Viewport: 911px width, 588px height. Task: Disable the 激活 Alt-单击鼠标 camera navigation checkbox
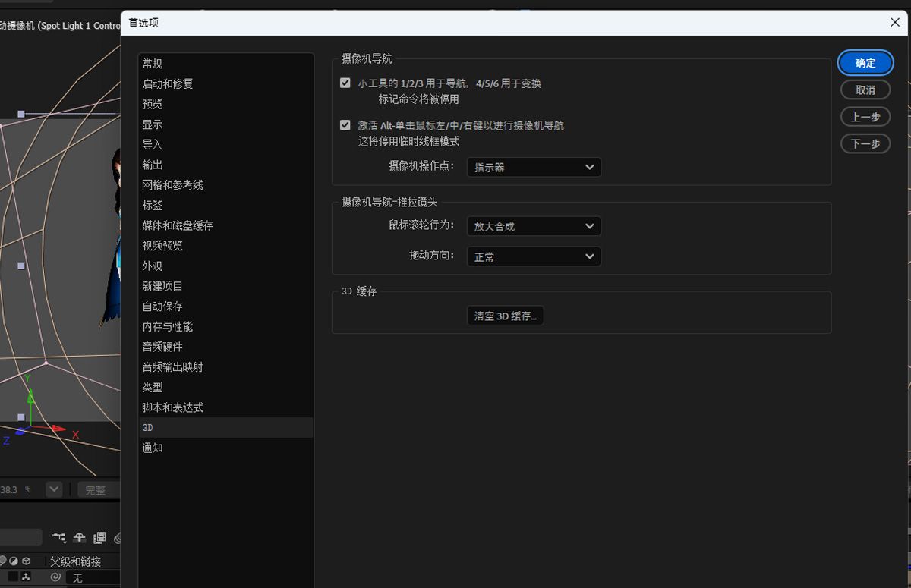(345, 126)
